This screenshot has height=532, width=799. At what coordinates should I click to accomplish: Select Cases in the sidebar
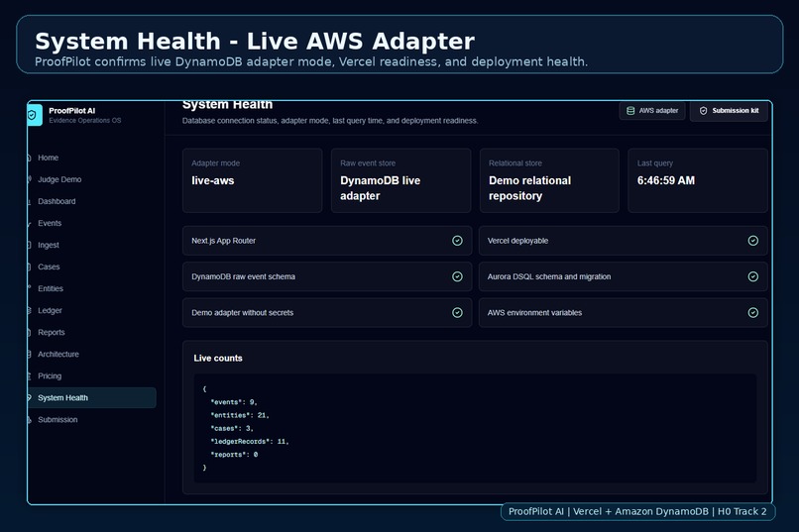point(49,267)
